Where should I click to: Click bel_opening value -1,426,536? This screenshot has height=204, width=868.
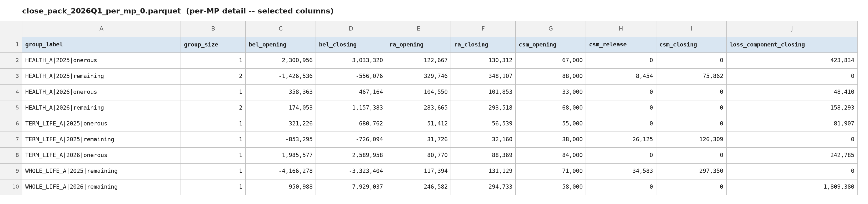[x=281, y=76]
